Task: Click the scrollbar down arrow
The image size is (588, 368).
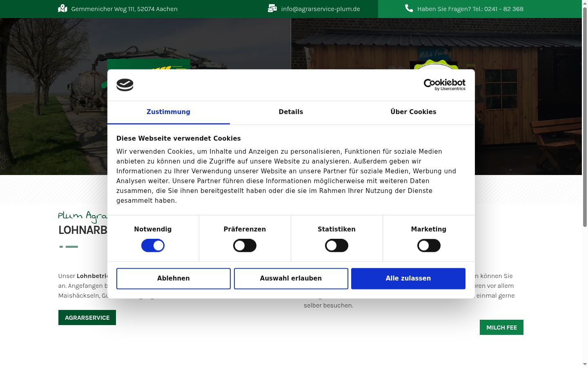Action: 585,364
